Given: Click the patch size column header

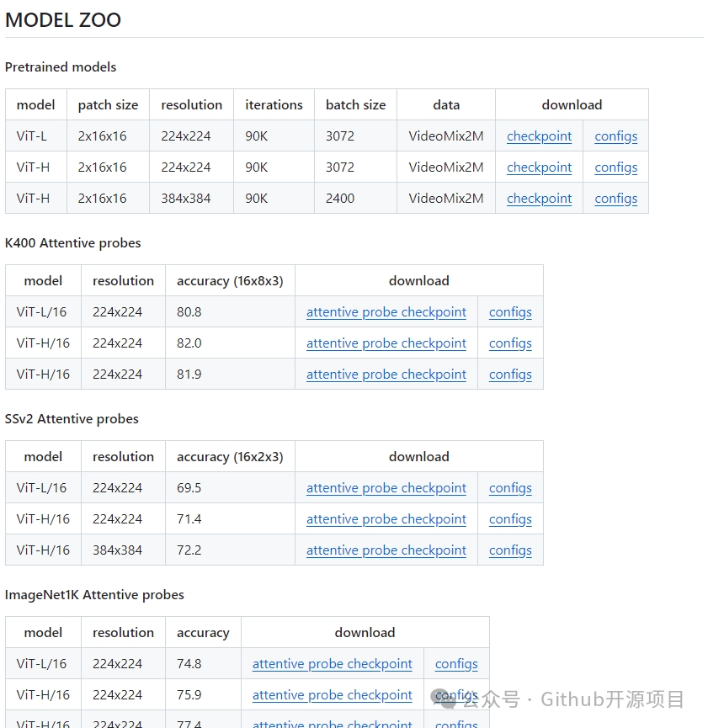Looking at the screenshot, I should 108,105.
